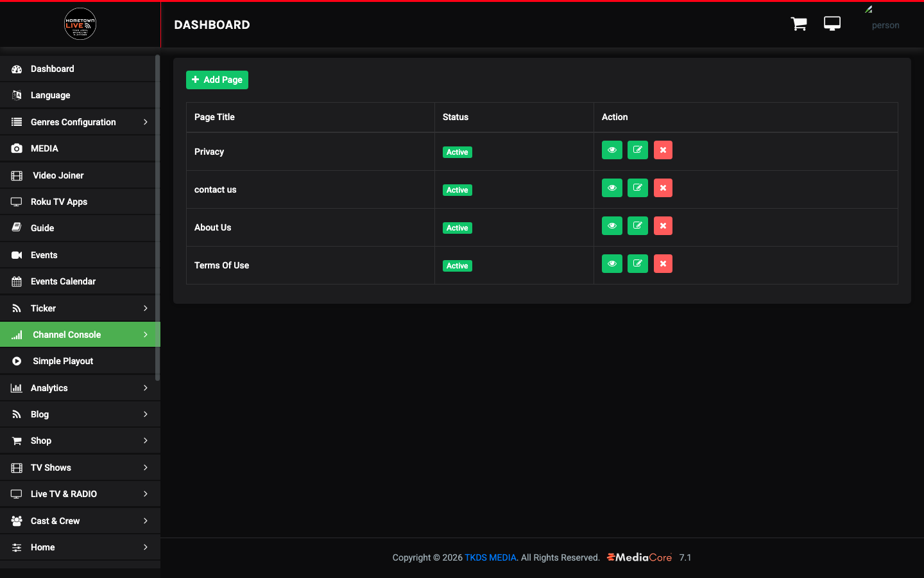Toggle the Active status badge for About Us
The height and width of the screenshot is (578, 924).
[x=458, y=228]
